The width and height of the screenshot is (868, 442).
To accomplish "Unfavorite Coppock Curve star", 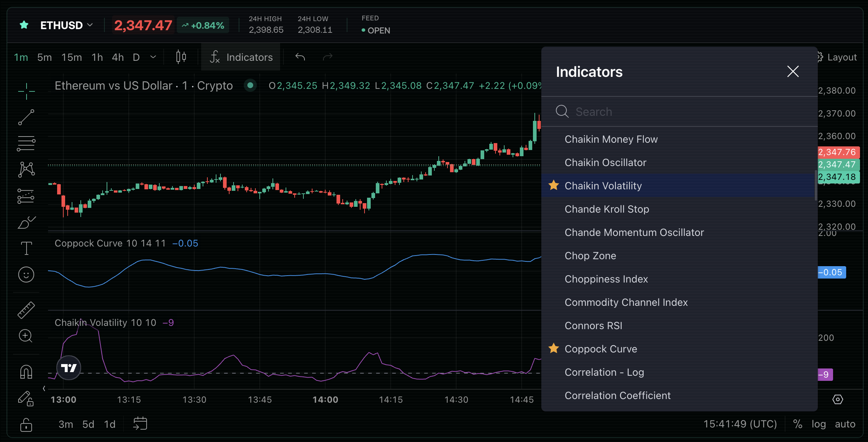I will click(x=554, y=348).
